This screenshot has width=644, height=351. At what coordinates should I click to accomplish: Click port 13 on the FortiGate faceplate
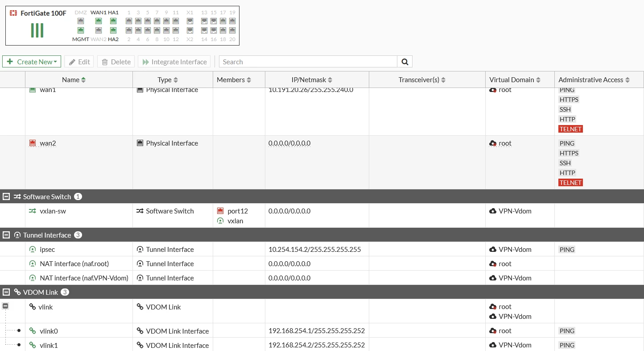click(204, 21)
